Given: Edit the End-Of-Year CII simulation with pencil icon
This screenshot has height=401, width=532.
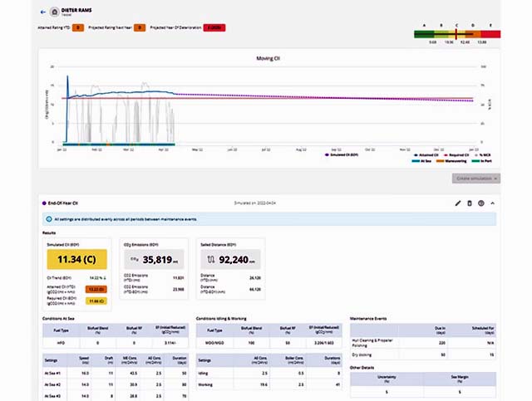Looking at the screenshot, I should (x=458, y=203).
